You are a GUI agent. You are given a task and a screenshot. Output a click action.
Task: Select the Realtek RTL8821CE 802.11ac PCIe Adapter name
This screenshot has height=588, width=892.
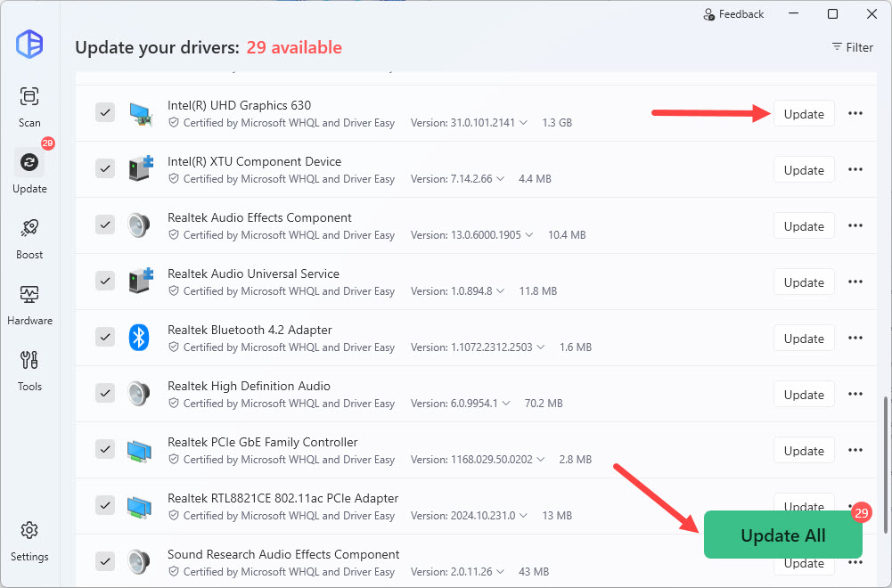click(x=282, y=498)
